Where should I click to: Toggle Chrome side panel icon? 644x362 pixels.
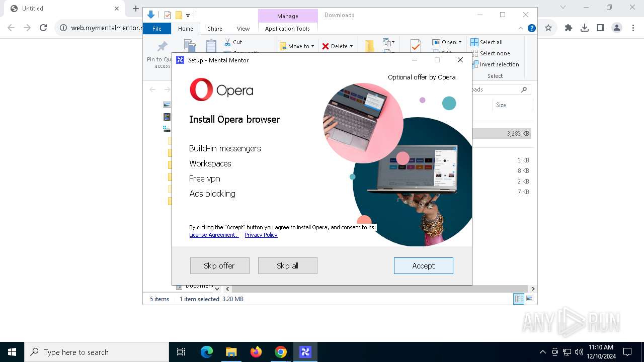pos(601,28)
